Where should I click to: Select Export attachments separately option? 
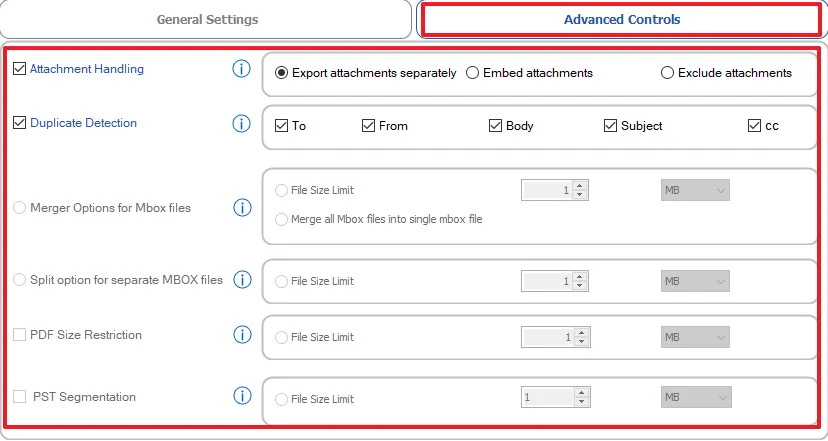[282, 73]
